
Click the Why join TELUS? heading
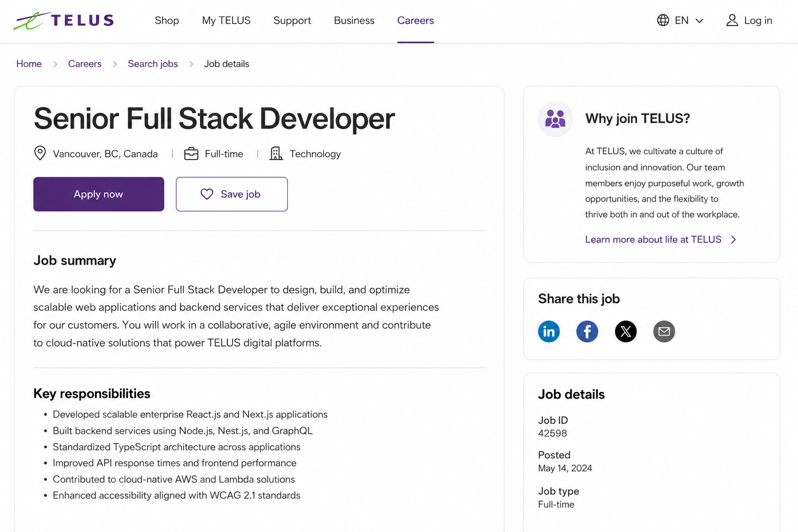pos(637,118)
